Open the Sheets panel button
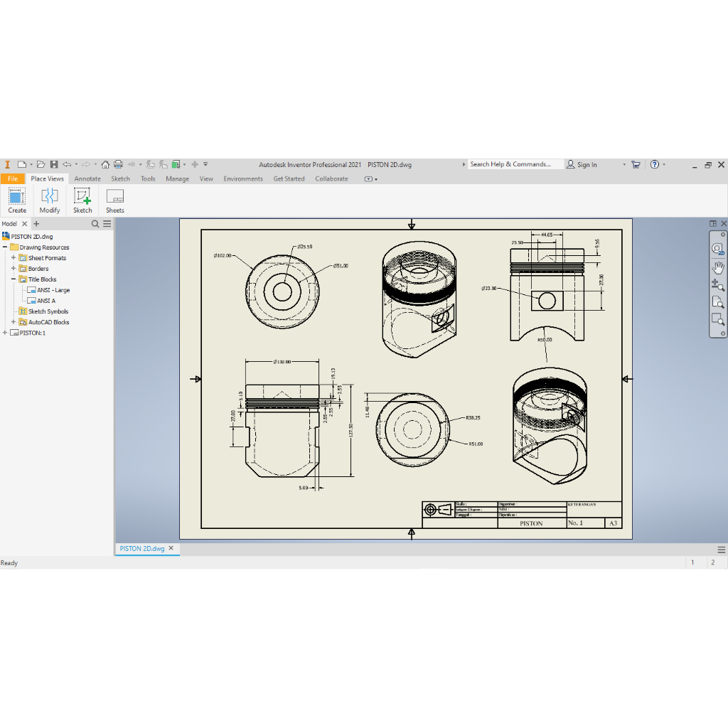Image resolution: width=728 pixels, height=728 pixels. click(x=114, y=200)
